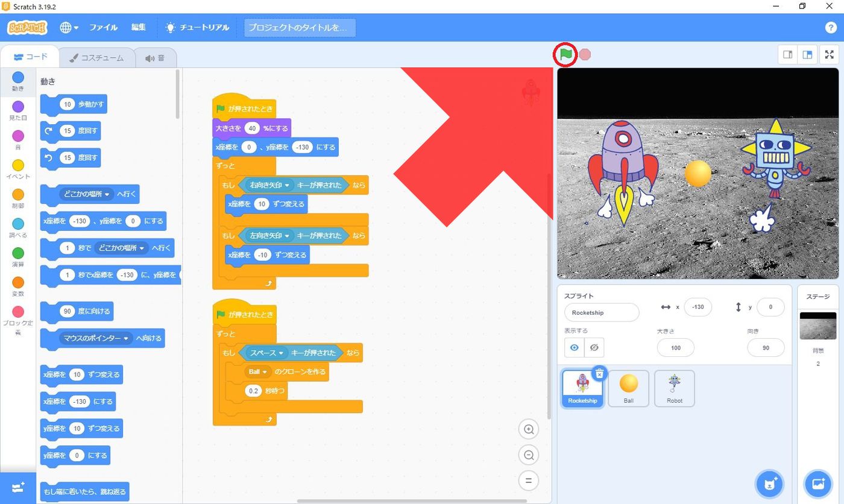844x504 pixels.
Task: Open どこかの場所 dropdown in 1秒で block
Action: 122,248
